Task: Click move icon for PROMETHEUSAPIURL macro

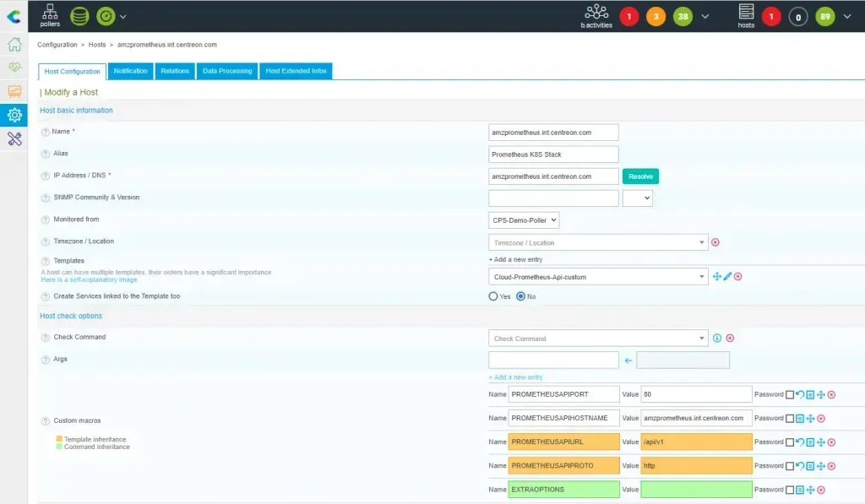Action: pos(821,442)
